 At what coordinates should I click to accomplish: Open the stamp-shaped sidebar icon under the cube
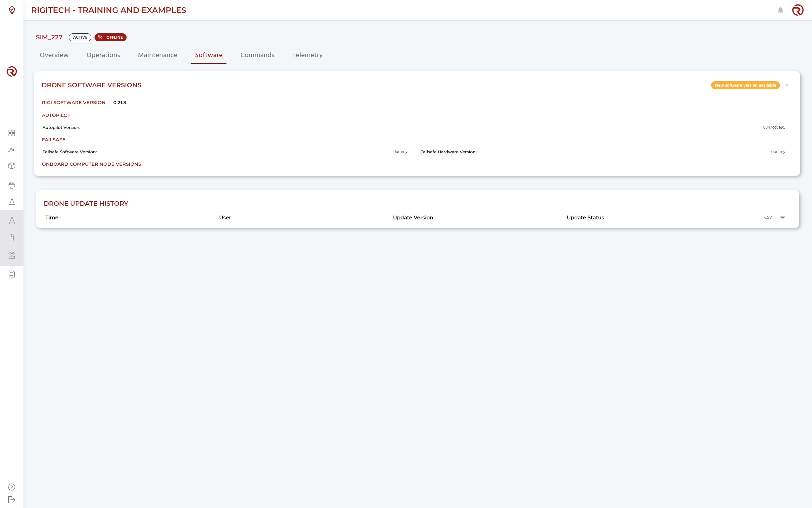tap(12, 185)
